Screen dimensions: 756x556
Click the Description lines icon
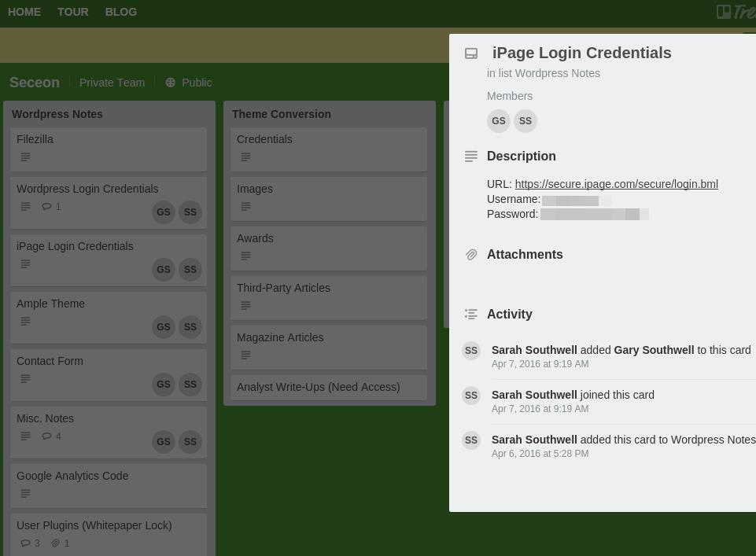tap(471, 156)
